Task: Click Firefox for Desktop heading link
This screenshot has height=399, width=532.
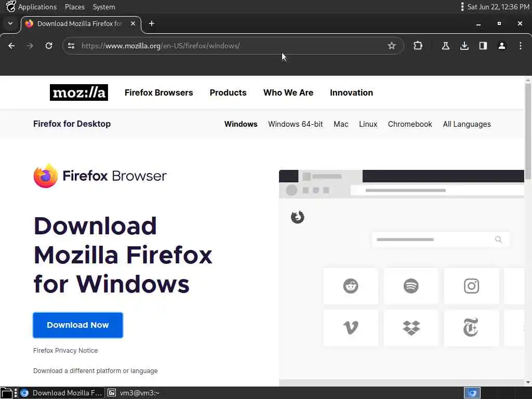Action: tap(72, 124)
